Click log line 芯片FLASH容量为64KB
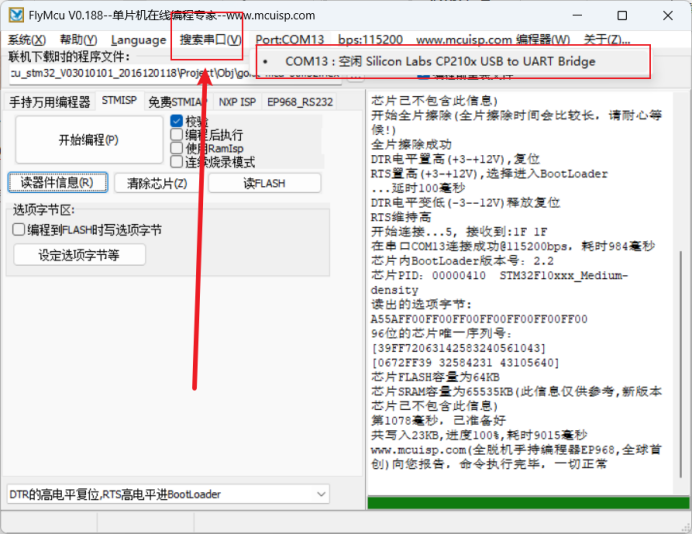The height and width of the screenshot is (534, 693). coord(435,377)
